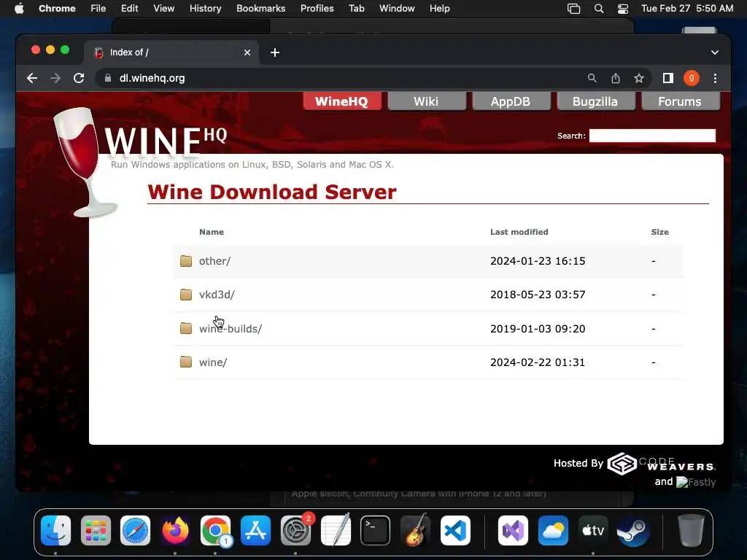Open the File menu
Screen dimensions: 747x560
click(98, 9)
